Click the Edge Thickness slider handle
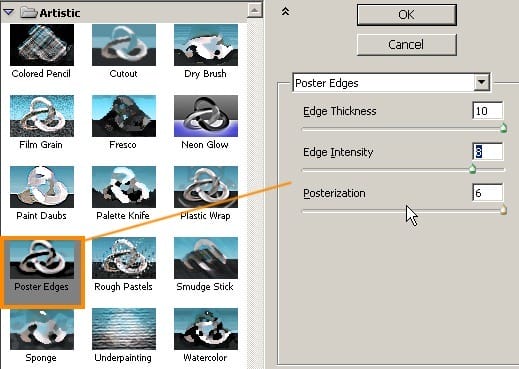519x369 pixels. (x=504, y=128)
